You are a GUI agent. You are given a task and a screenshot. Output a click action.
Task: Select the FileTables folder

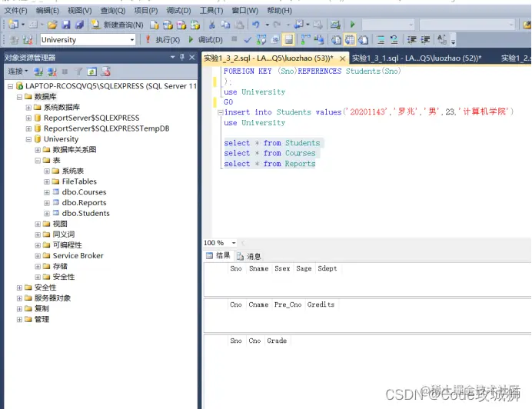pyautogui.click(x=79, y=181)
